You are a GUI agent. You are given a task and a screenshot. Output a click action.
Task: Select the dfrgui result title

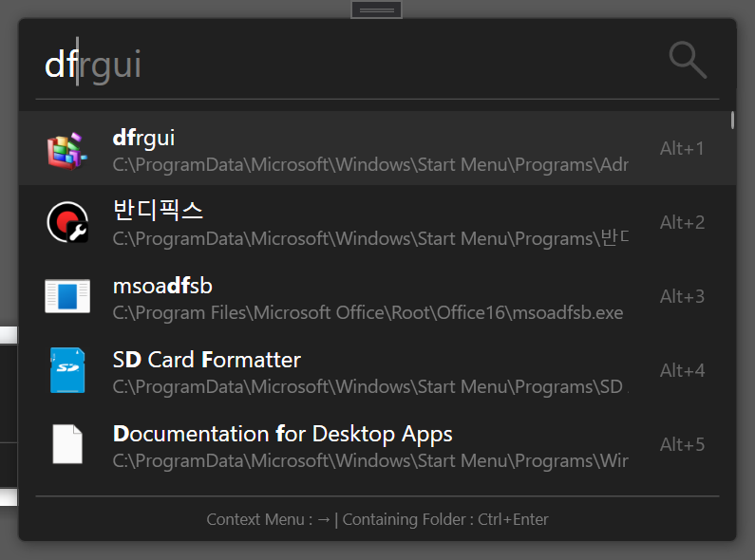[x=143, y=138]
